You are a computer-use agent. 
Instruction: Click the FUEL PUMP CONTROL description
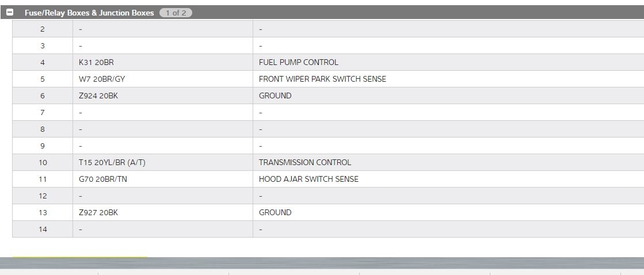click(x=298, y=62)
